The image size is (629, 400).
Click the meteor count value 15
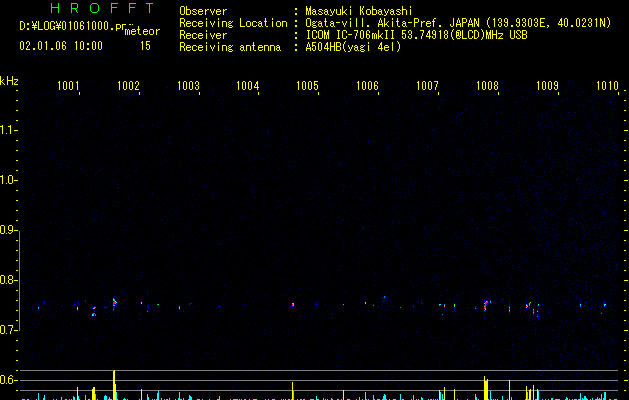(x=145, y=46)
